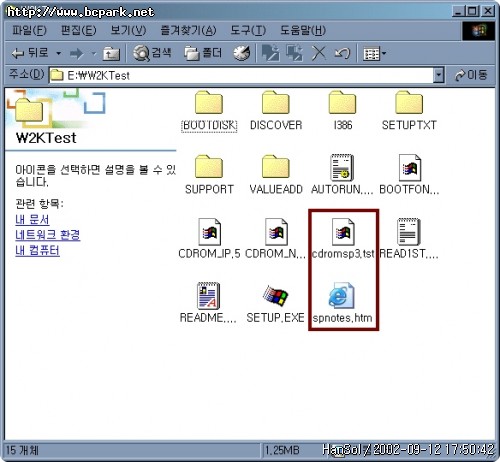Open the back history dropdown arrow
This screenshot has width=500, height=462.
point(58,53)
